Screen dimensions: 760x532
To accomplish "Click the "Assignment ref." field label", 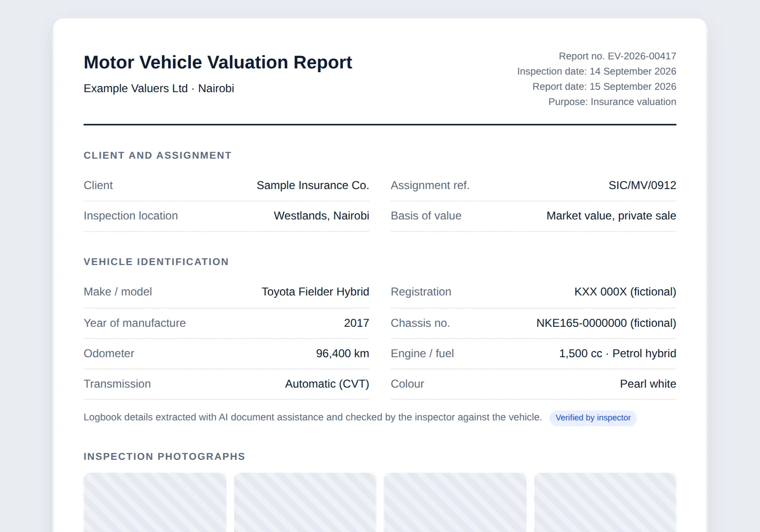I will tap(430, 185).
